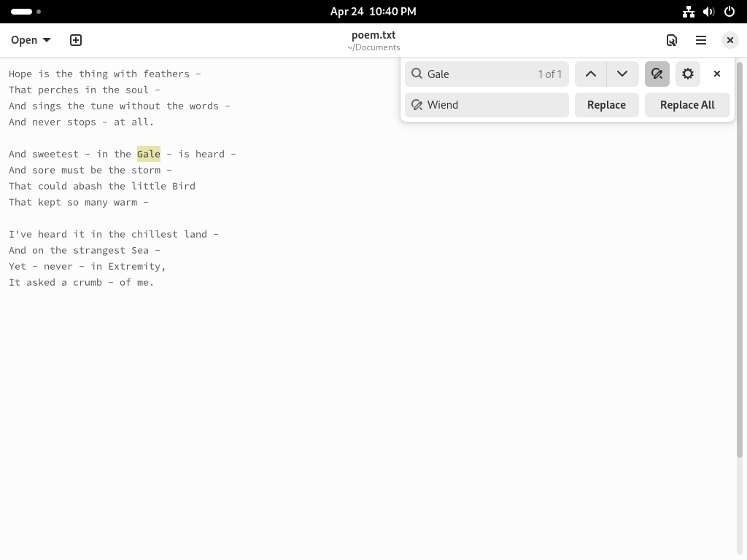The width and height of the screenshot is (747, 560).
Task: Open the new document tab icon
Action: (76, 40)
